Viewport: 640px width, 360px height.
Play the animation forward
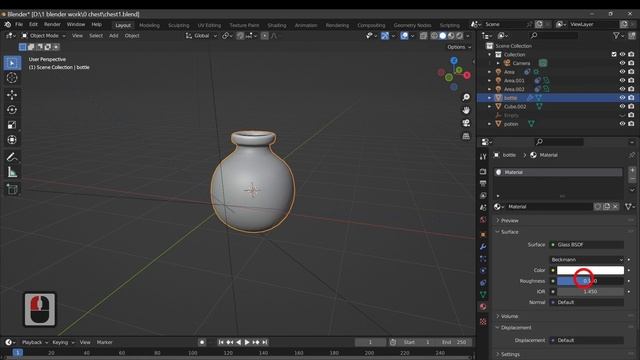[247, 342]
